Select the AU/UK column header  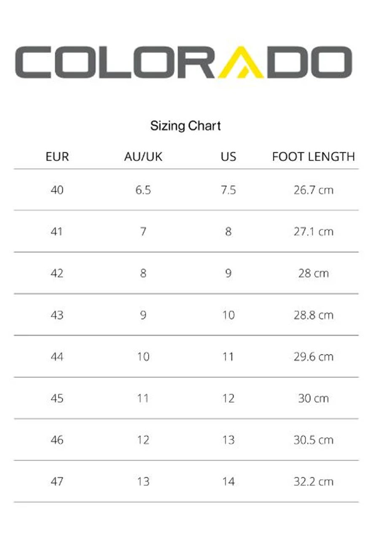click(x=143, y=157)
